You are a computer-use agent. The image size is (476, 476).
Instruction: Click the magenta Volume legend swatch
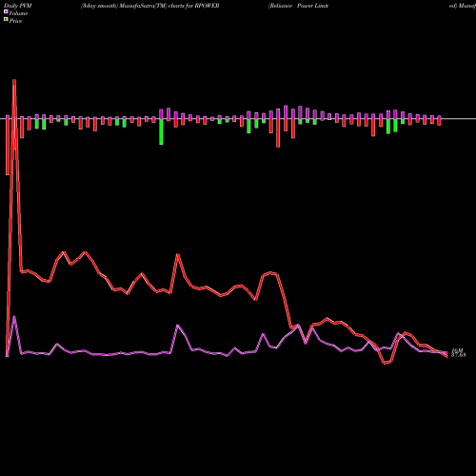tap(6, 12)
